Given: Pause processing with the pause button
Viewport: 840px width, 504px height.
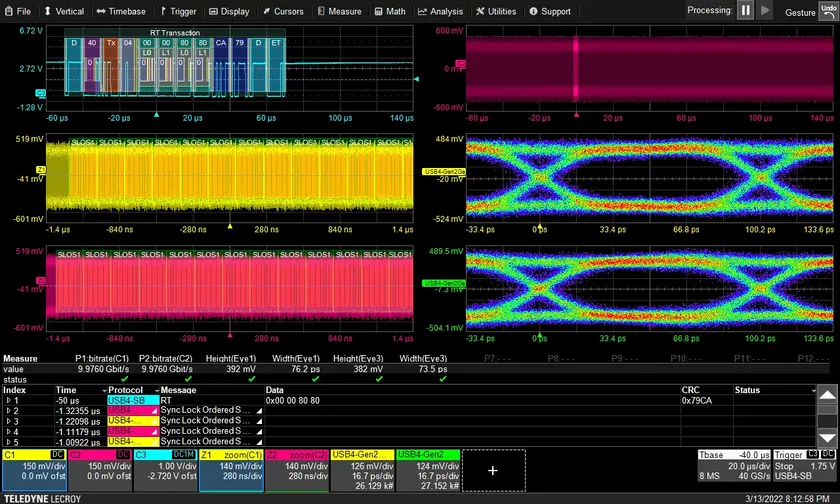Looking at the screenshot, I should [x=746, y=10].
